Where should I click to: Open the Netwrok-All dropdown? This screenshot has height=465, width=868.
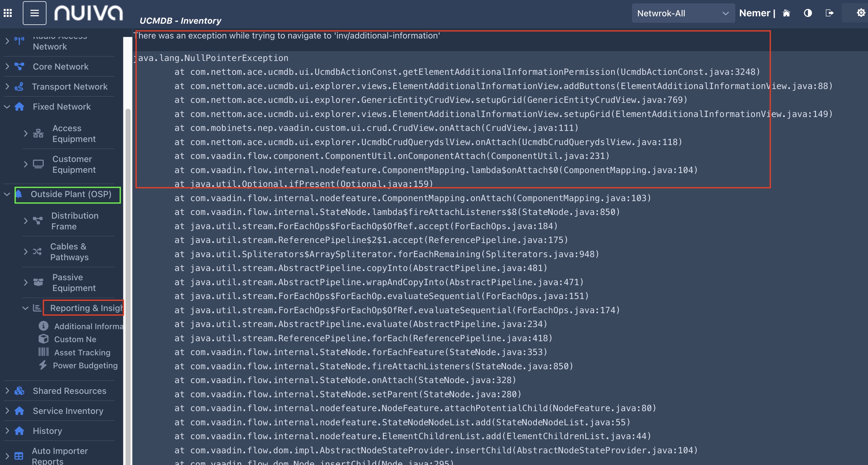click(683, 14)
